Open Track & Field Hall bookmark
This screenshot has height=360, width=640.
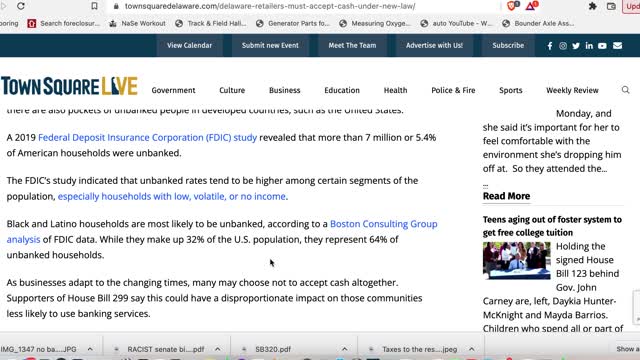point(211,24)
